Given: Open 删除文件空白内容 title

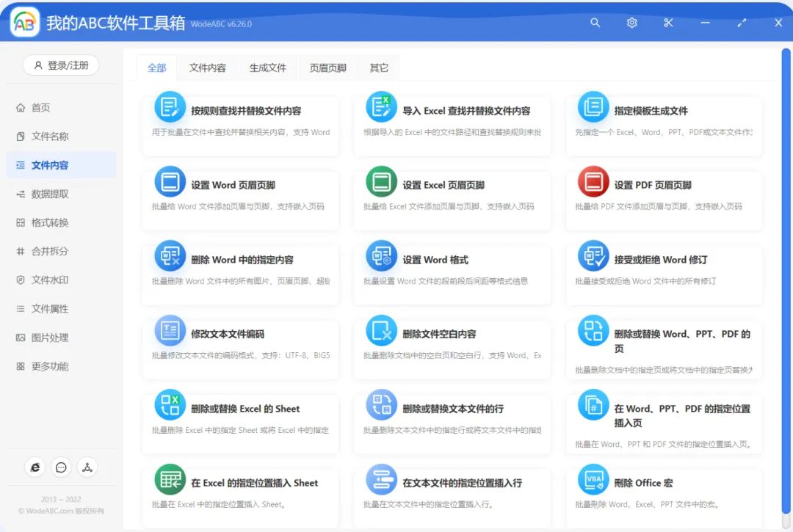Looking at the screenshot, I should [x=439, y=335].
